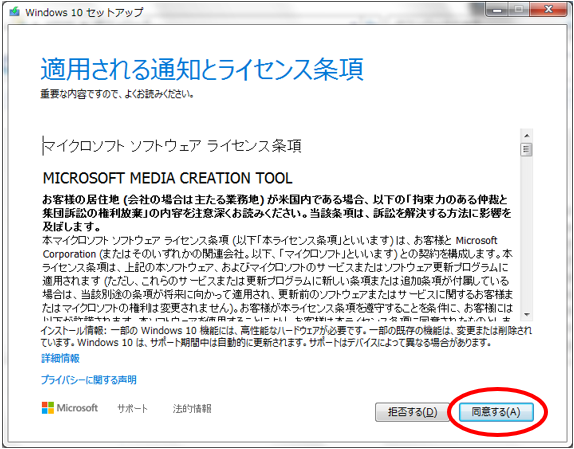This screenshot has width=574, height=449.
Task: Open the サポート link
Action: pyautogui.click(x=133, y=408)
